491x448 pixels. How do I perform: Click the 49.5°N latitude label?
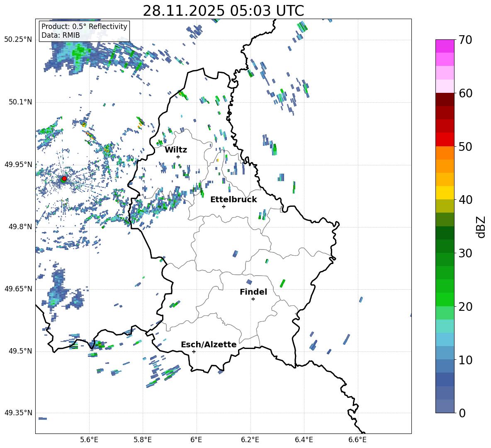pos(20,351)
